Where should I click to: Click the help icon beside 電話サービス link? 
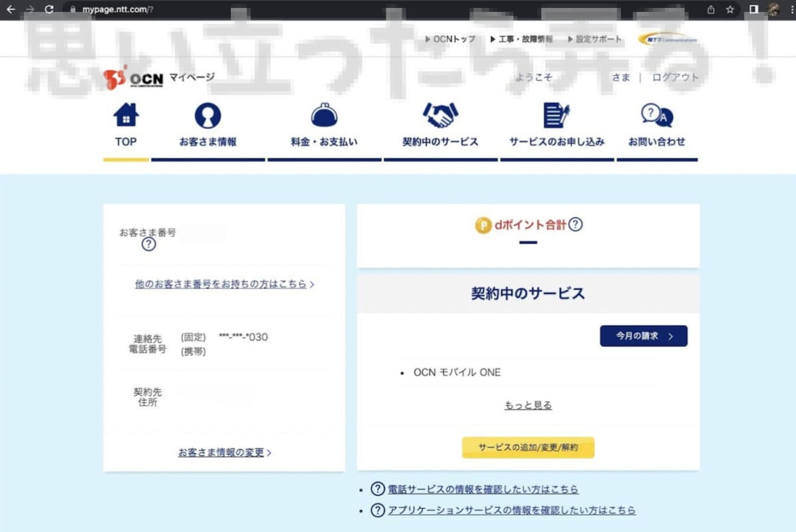(x=377, y=489)
